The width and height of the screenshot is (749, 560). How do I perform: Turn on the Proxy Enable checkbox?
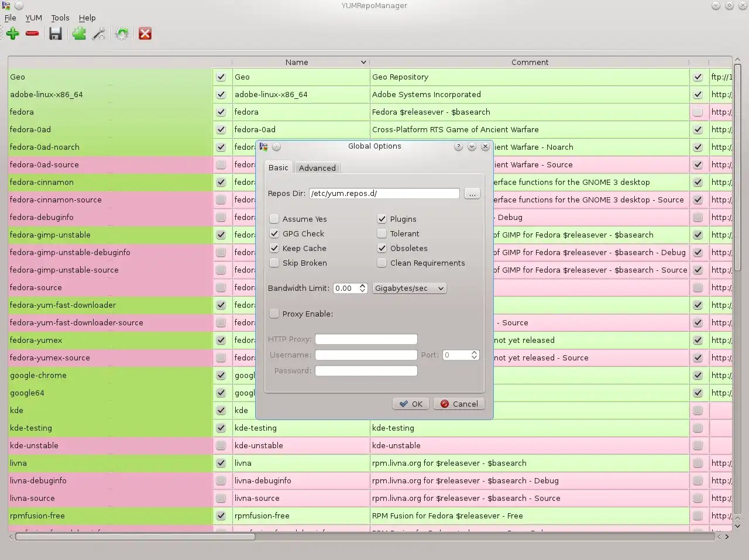[x=274, y=314]
